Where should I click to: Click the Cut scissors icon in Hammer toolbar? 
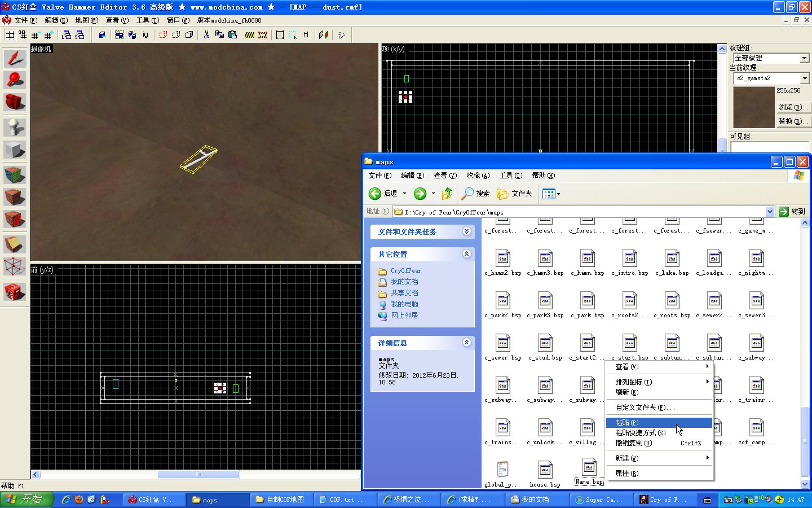coord(206,35)
